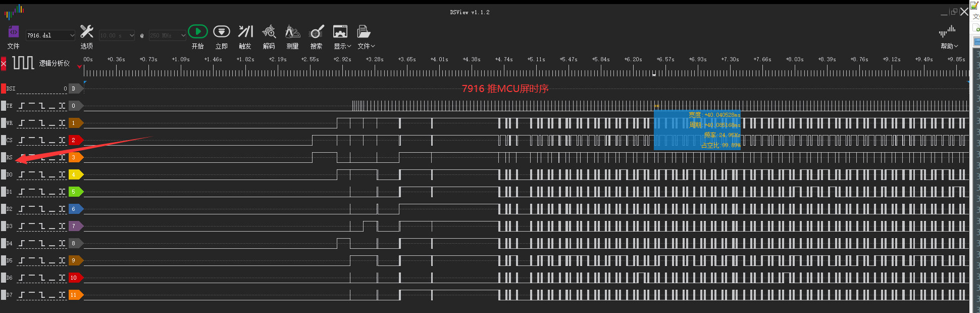
Task: Start capture with the green 开始 button
Action: (198, 31)
